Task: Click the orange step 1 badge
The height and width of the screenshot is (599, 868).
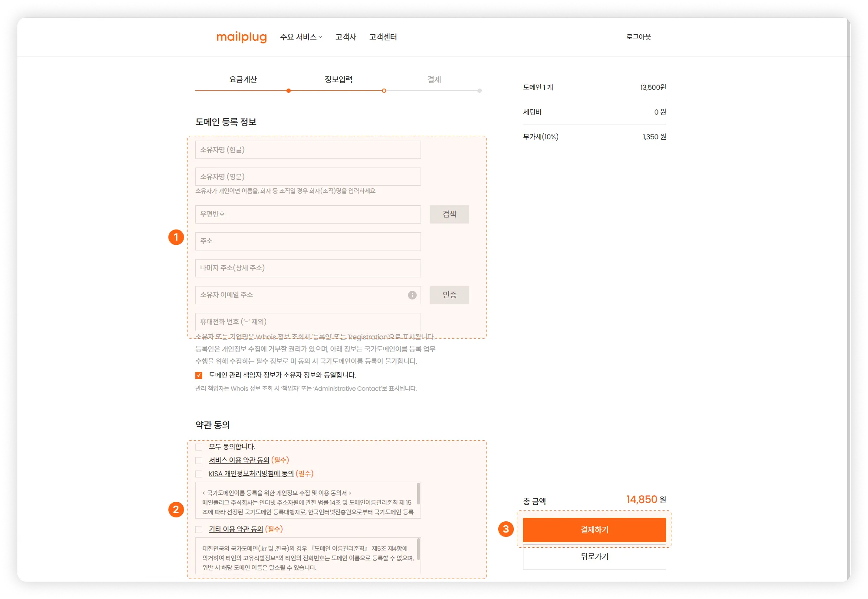Action: (176, 237)
